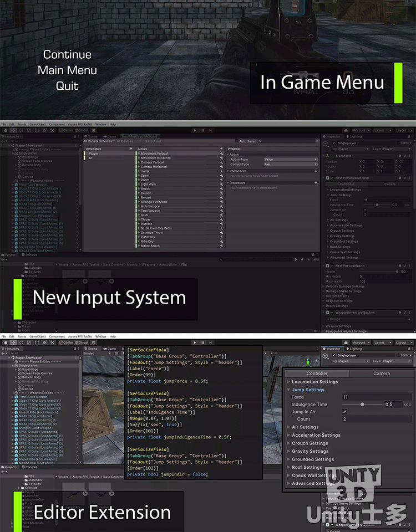Adjust Indulgence Time slider in enlarged inspector panel
Screen dimensions: 416x532
pyautogui.click(x=362, y=405)
